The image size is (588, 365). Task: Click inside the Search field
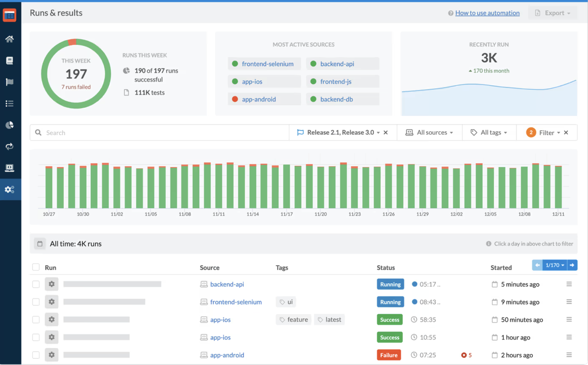(x=140, y=132)
